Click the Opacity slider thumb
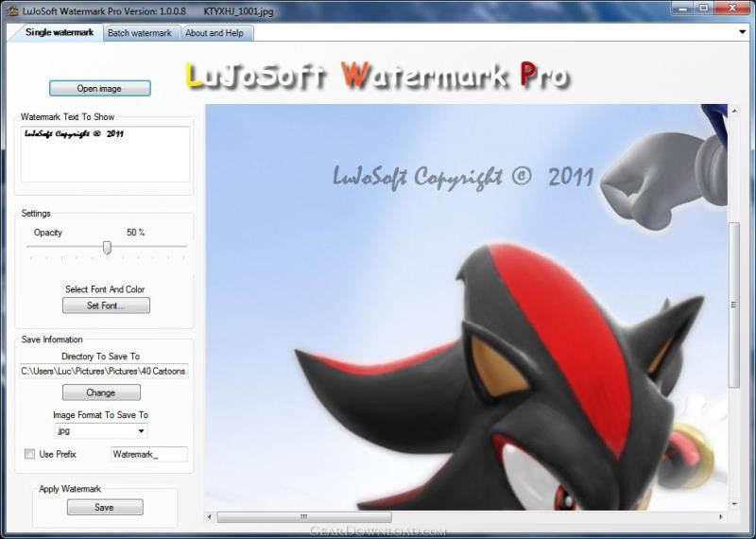Viewport: 756px width, 539px height. tap(107, 248)
